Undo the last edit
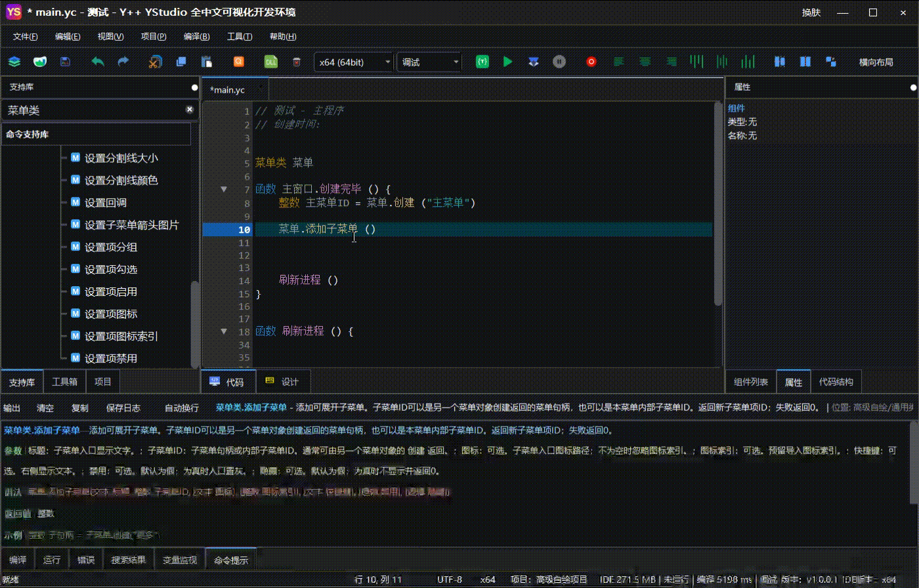919x588 pixels. pyautogui.click(x=98, y=62)
